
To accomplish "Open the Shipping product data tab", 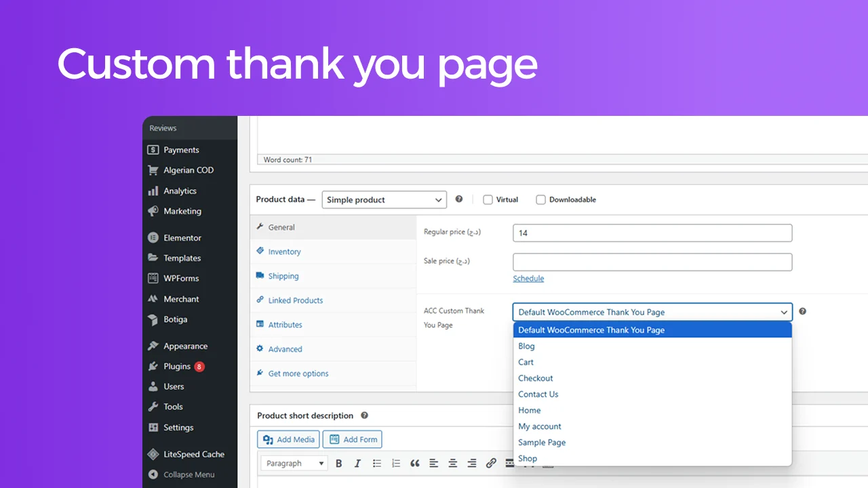I will [x=283, y=277].
